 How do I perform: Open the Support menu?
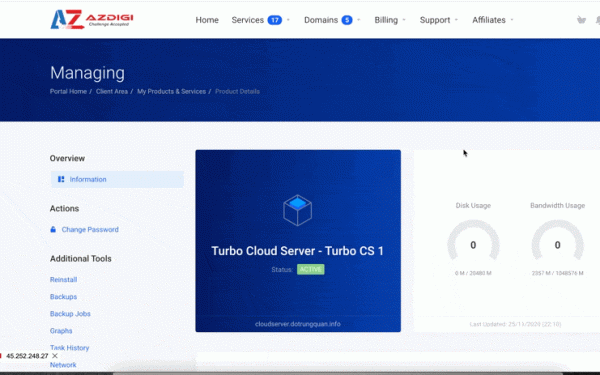tap(435, 20)
